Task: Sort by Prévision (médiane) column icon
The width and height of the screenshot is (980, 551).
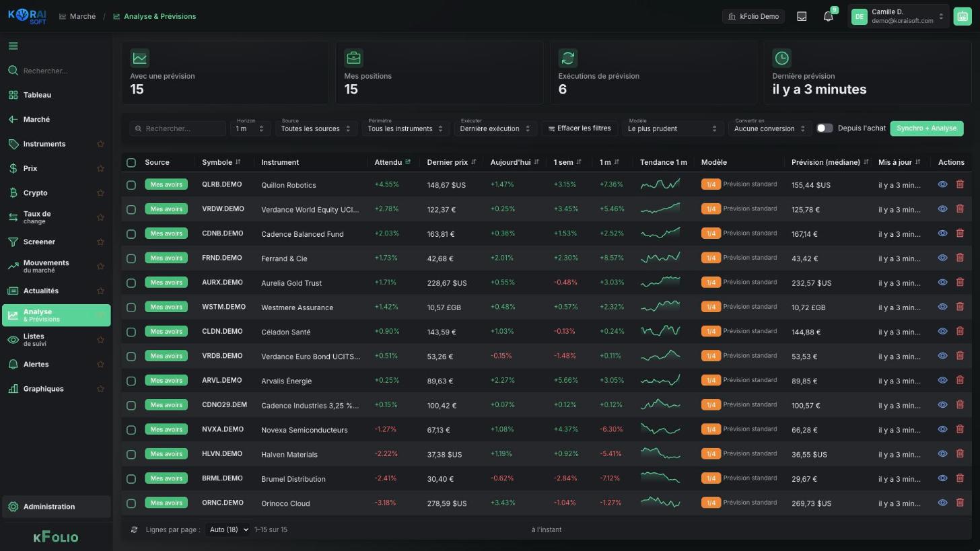Action: (x=866, y=162)
